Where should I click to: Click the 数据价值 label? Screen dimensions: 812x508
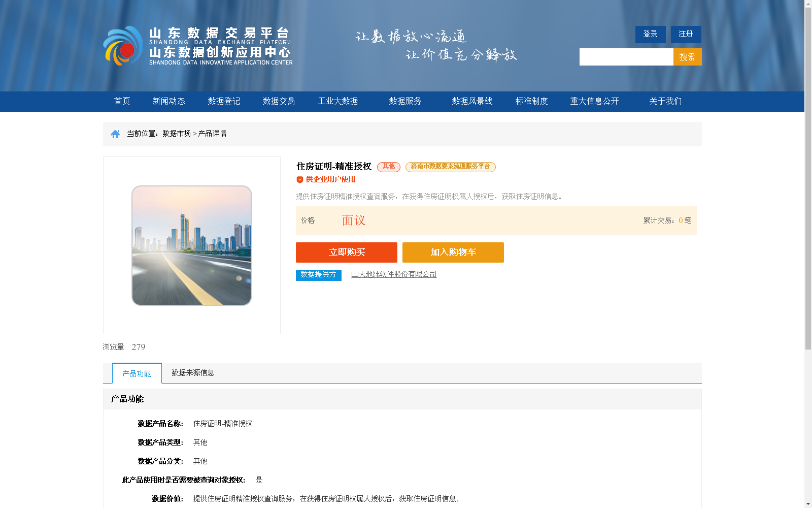point(167,499)
